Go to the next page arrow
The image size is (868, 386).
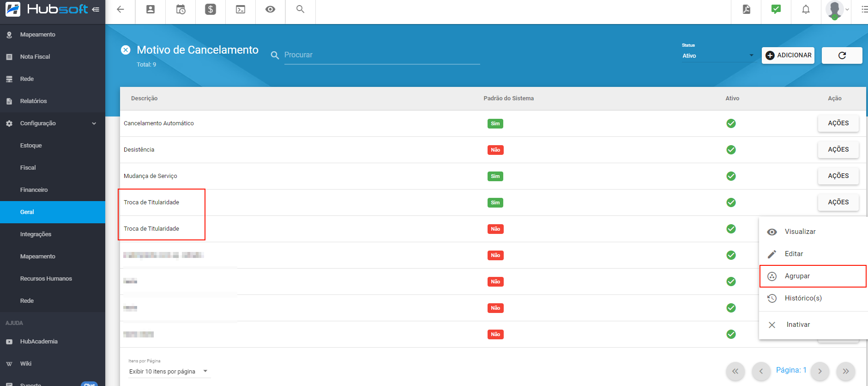(x=820, y=371)
